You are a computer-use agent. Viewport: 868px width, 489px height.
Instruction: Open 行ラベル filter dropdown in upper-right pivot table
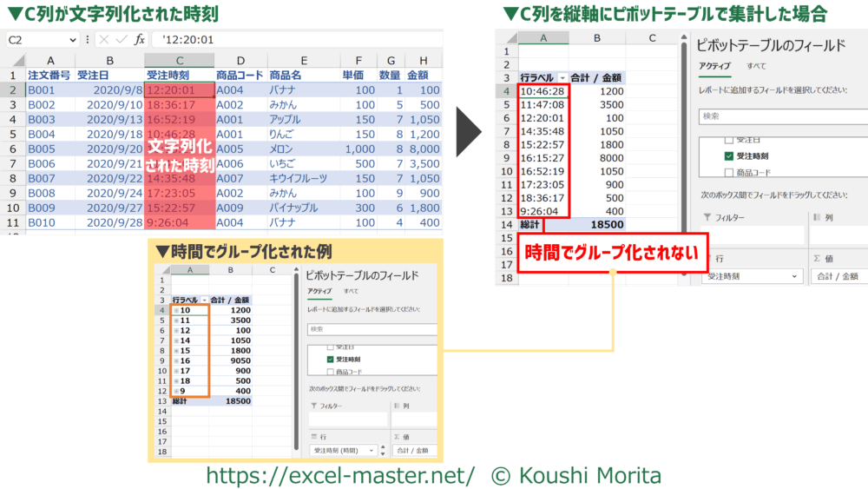pyautogui.click(x=562, y=78)
